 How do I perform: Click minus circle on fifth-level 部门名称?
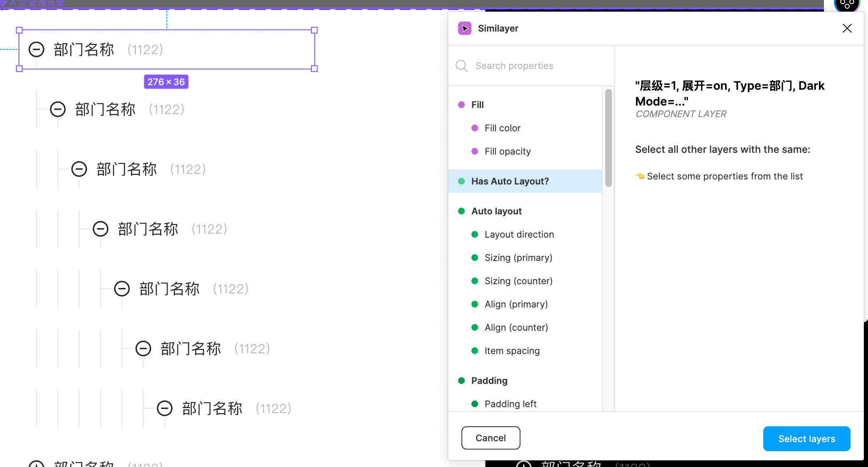point(122,289)
